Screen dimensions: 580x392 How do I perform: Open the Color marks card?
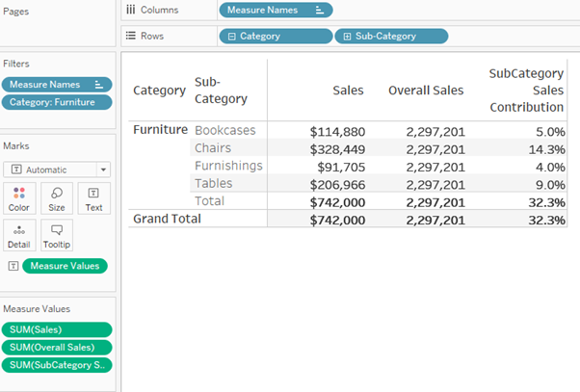point(19,197)
